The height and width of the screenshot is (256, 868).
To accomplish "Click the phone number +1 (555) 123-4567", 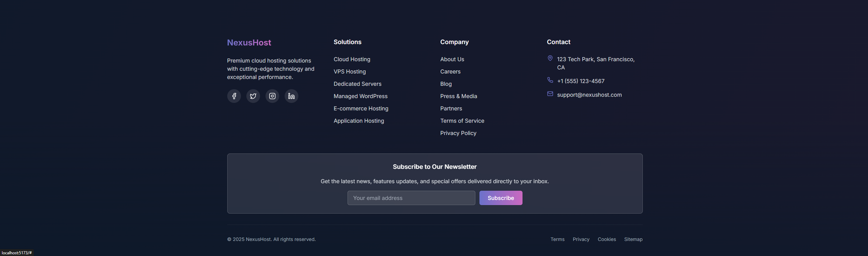I will point(581,81).
